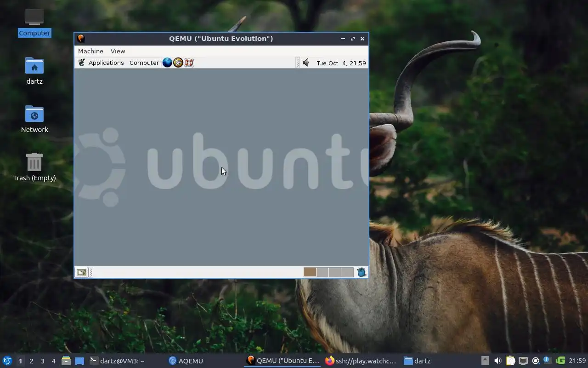Open the clipboard notes tray icon
The width and height of the screenshot is (588, 368).
point(510,361)
